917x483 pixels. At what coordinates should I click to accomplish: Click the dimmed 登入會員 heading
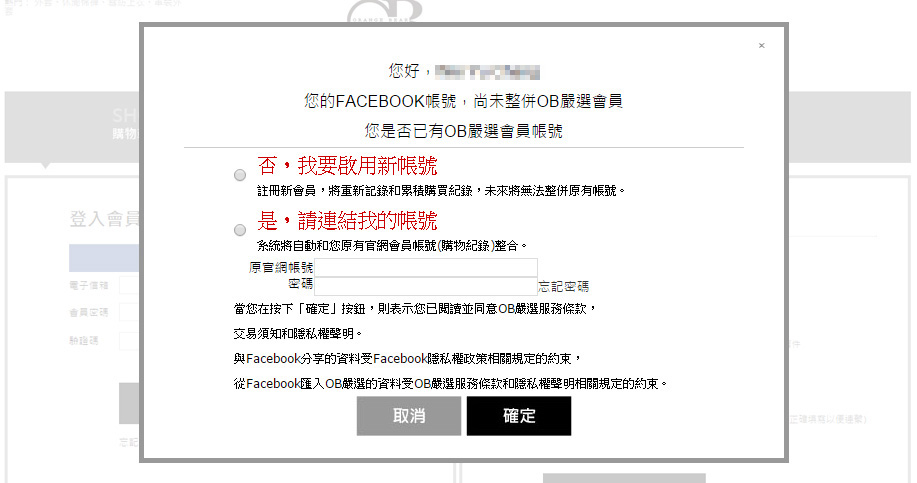click(104, 219)
